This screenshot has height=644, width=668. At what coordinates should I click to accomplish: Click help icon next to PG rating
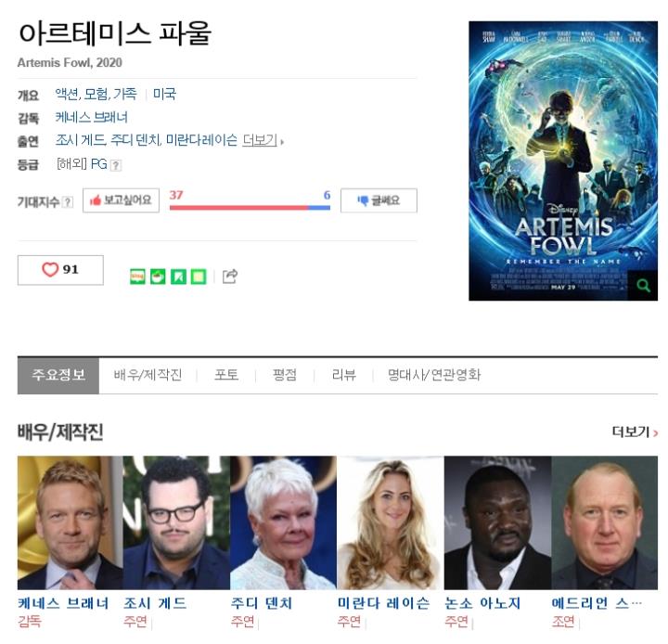pyautogui.click(x=116, y=165)
